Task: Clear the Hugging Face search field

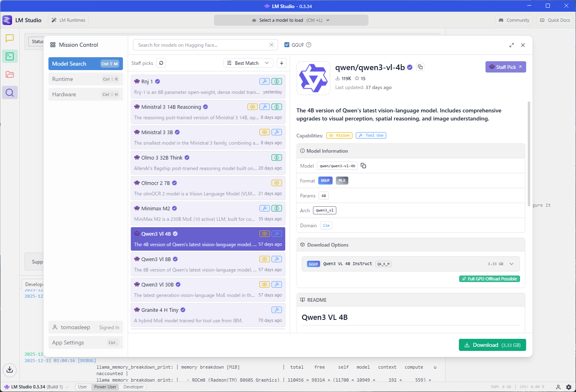Action: pyautogui.click(x=271, y=45)
